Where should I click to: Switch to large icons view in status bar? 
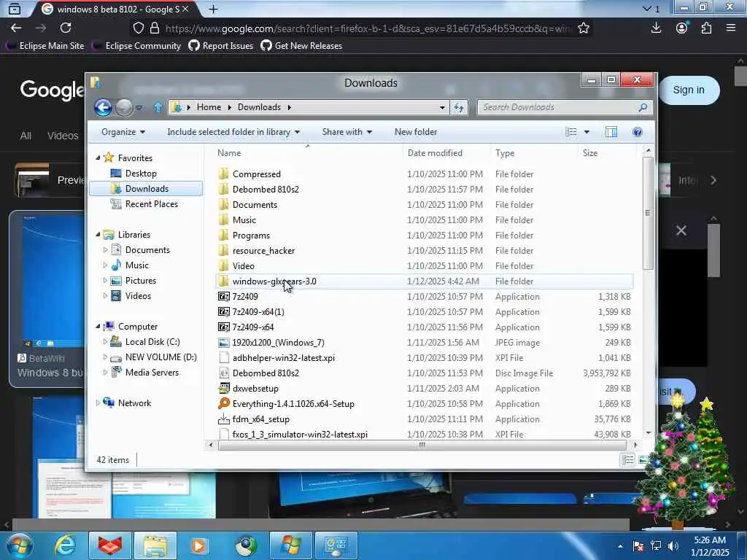(643, 460)
